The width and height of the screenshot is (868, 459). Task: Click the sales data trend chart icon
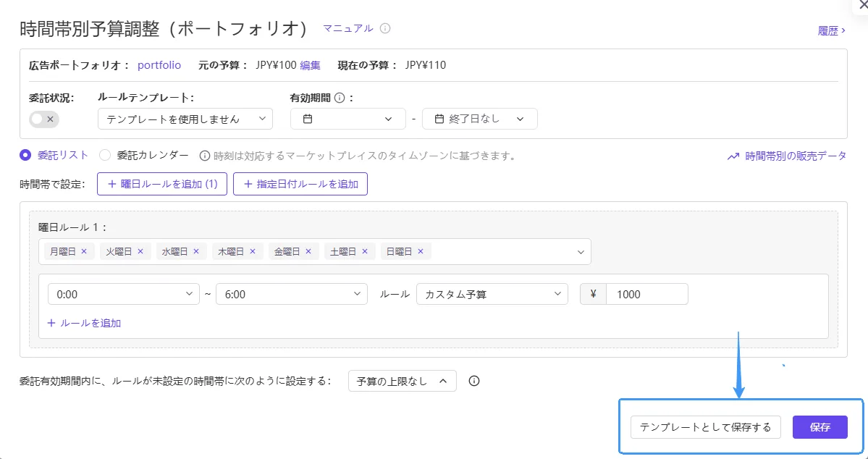pyautogui.click(x=733, y=156)
